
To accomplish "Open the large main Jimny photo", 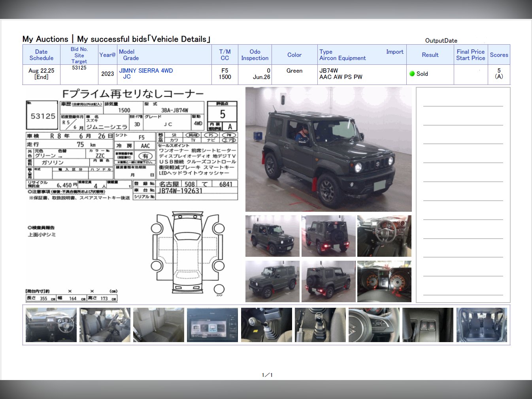I will point(328,149).
